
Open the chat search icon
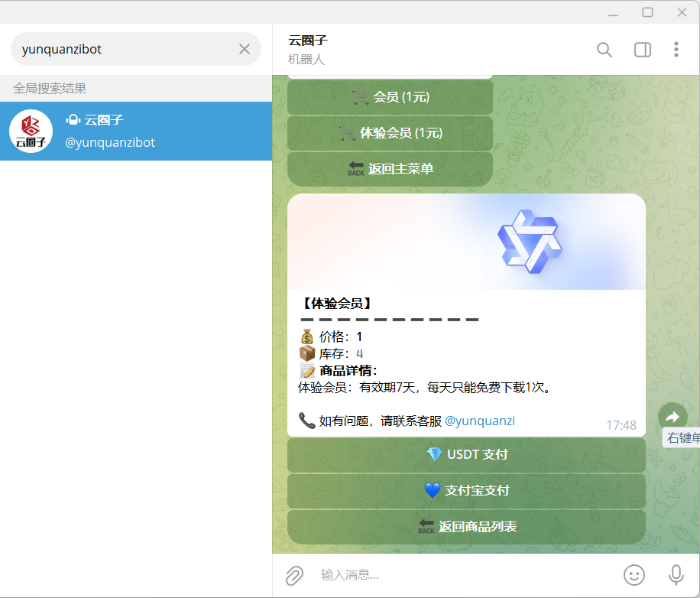coord(604,50)
